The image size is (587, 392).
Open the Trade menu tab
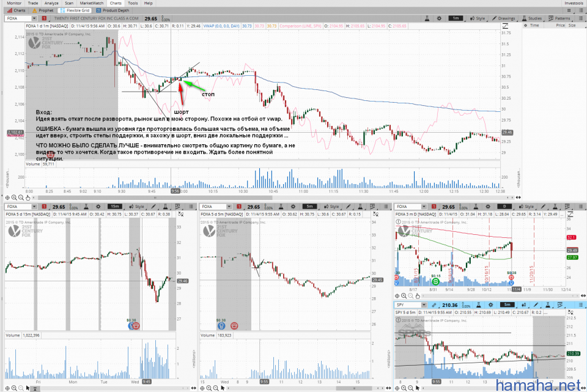click(x=33, y=3)
